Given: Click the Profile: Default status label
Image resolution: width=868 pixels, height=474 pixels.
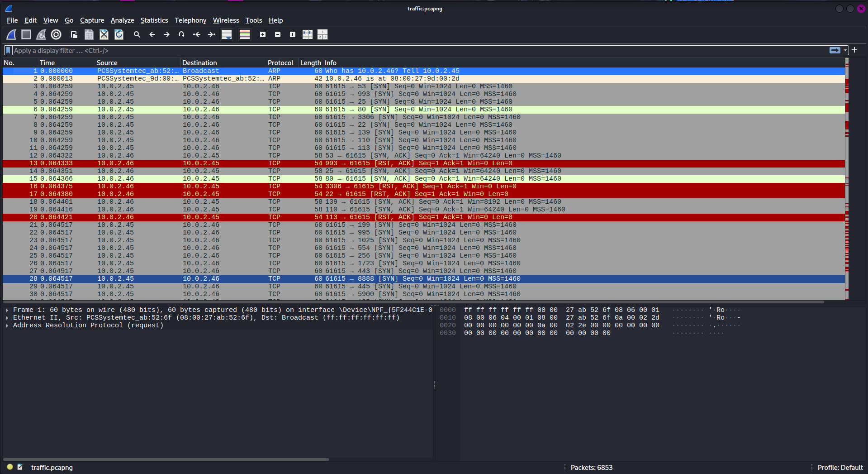Looking at the screenshot, I should [x=840, y=468].
